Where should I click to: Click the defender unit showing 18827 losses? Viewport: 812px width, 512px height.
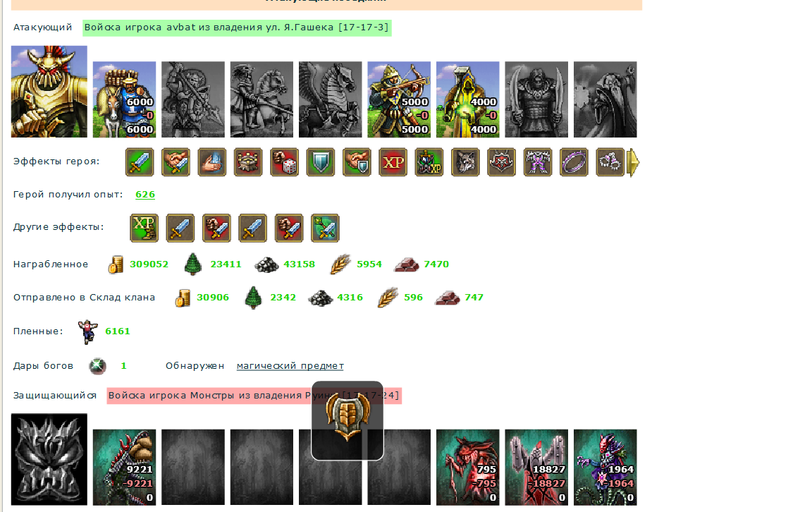(536, 467)
